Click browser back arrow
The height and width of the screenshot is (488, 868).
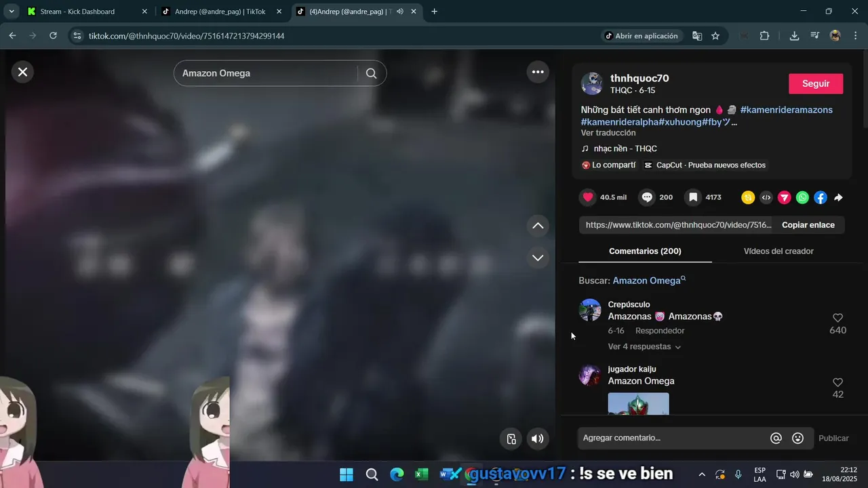click(12, 36)
